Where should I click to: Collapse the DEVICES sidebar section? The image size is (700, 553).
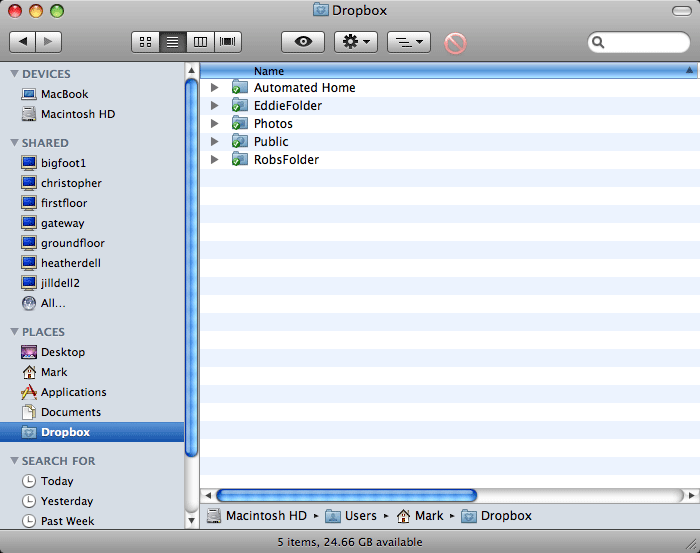click(14, 74)
